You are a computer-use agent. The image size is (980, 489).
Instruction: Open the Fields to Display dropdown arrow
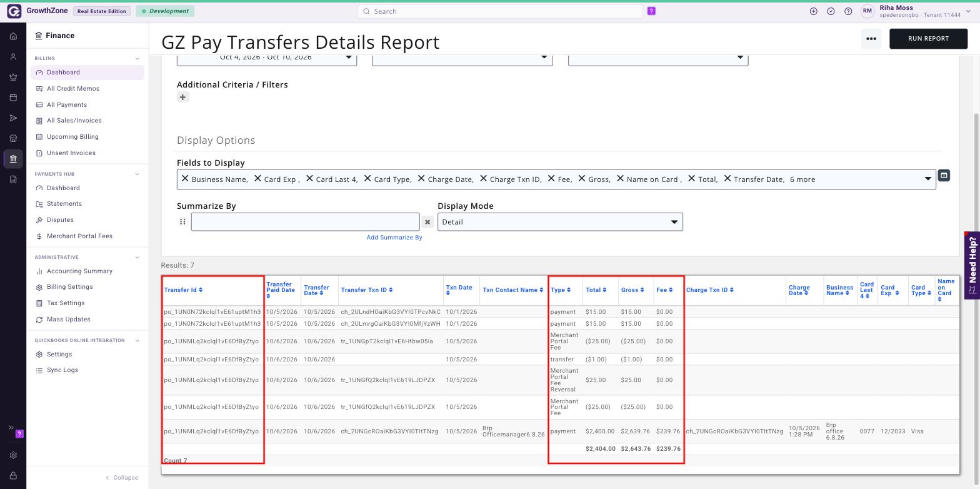click(x=928, y=179)
